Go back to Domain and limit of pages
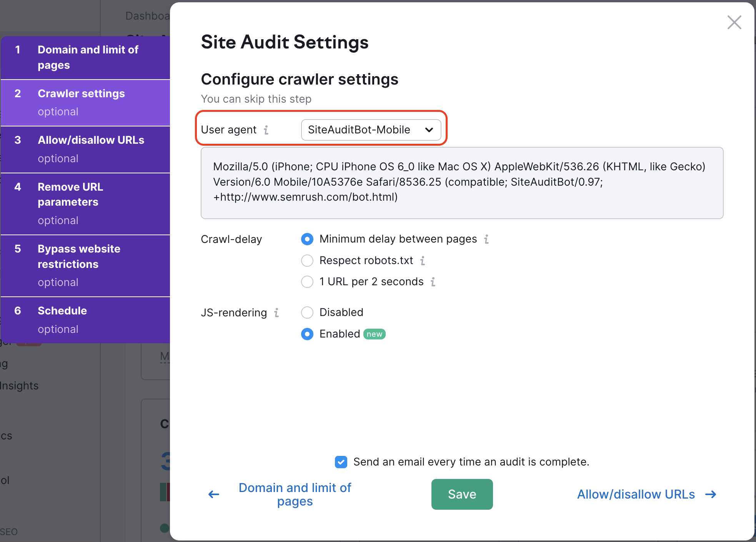 coord(295,494)
